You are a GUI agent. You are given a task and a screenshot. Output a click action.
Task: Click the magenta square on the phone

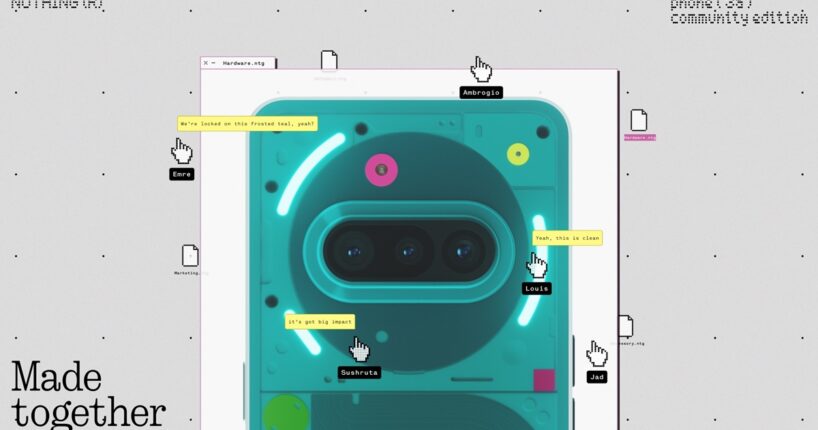544,380
